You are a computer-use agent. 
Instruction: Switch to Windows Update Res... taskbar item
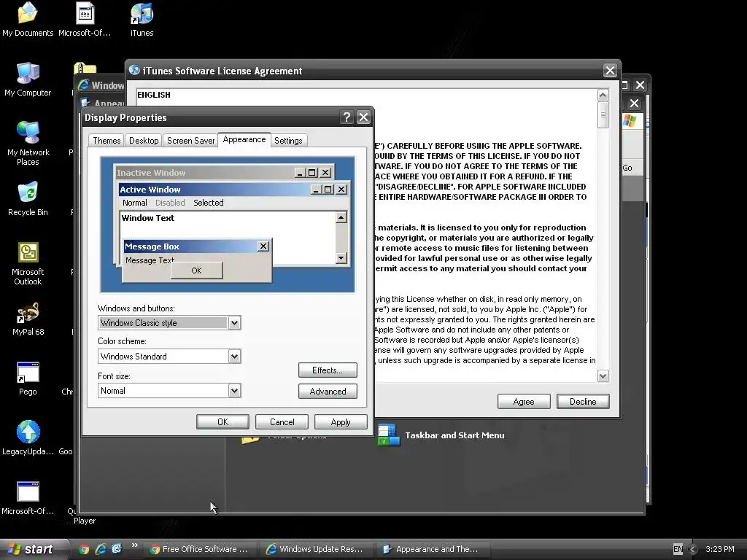point(317,549)
